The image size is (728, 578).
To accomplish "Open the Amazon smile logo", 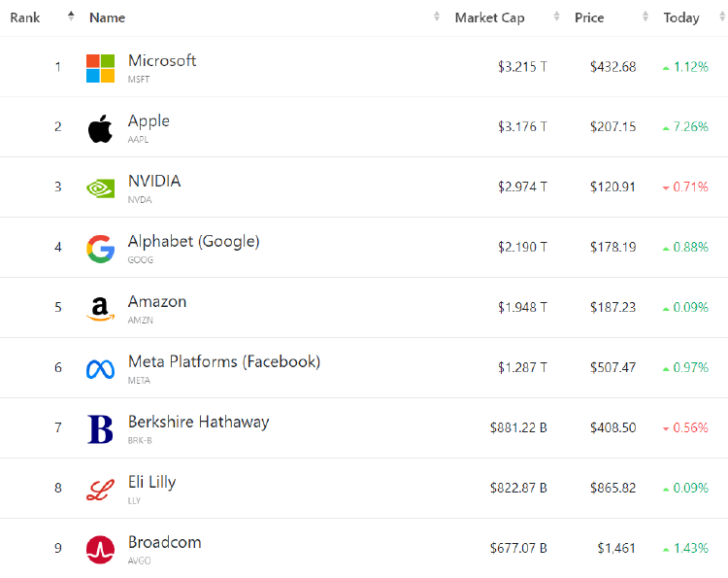I will pos(100,309).
